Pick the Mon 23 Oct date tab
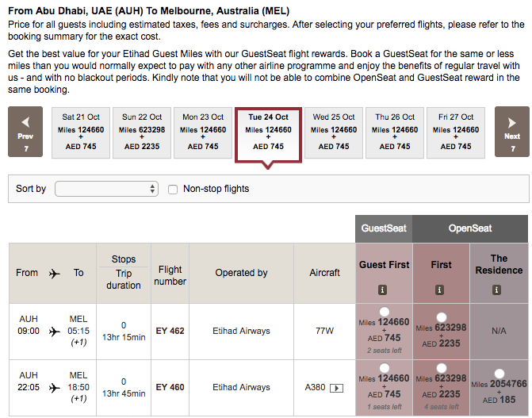This screenshot has height=418, width=532. pyautogui.click(x=202, y=132)
